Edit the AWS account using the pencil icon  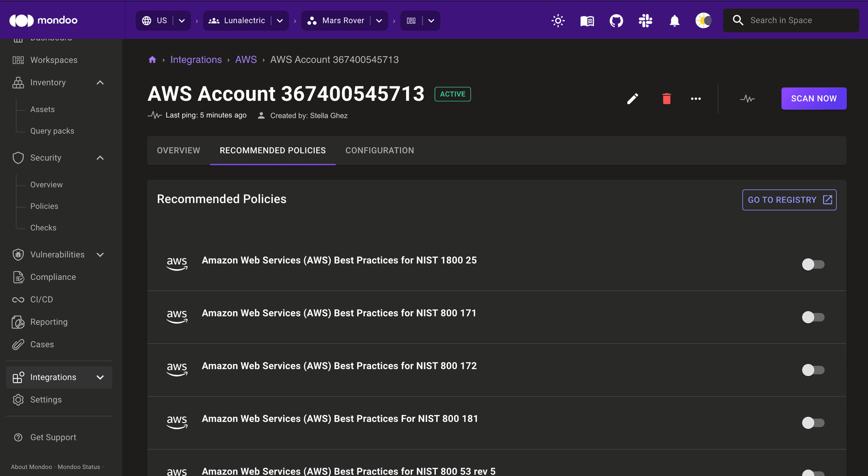click(x=632, y=98)
